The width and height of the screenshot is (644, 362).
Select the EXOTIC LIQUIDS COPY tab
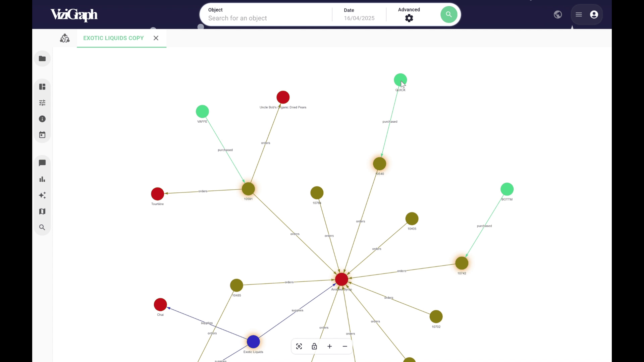click(113, 38)
